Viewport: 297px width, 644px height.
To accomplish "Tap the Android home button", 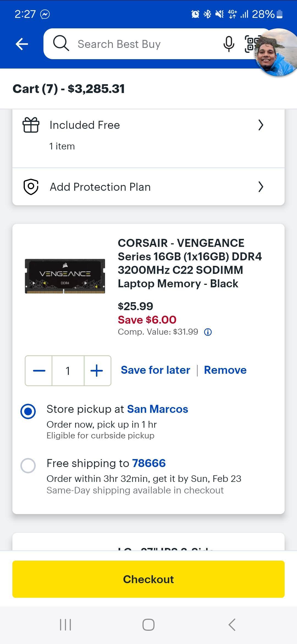I will tap(148, 624).
